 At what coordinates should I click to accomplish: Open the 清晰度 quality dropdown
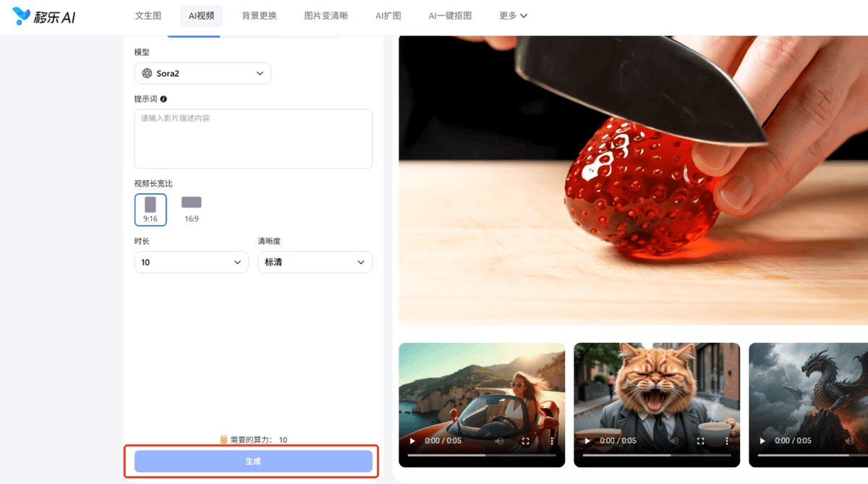(315, 262)
